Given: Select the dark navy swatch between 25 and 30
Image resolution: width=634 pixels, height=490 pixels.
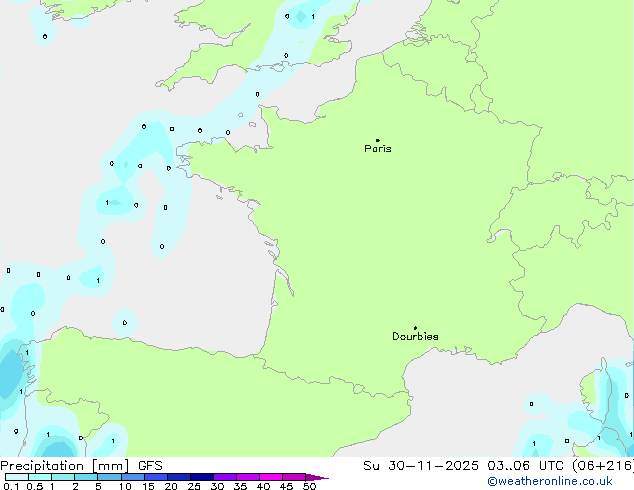Looking at the screenshot, I should (x=202, y=477).
